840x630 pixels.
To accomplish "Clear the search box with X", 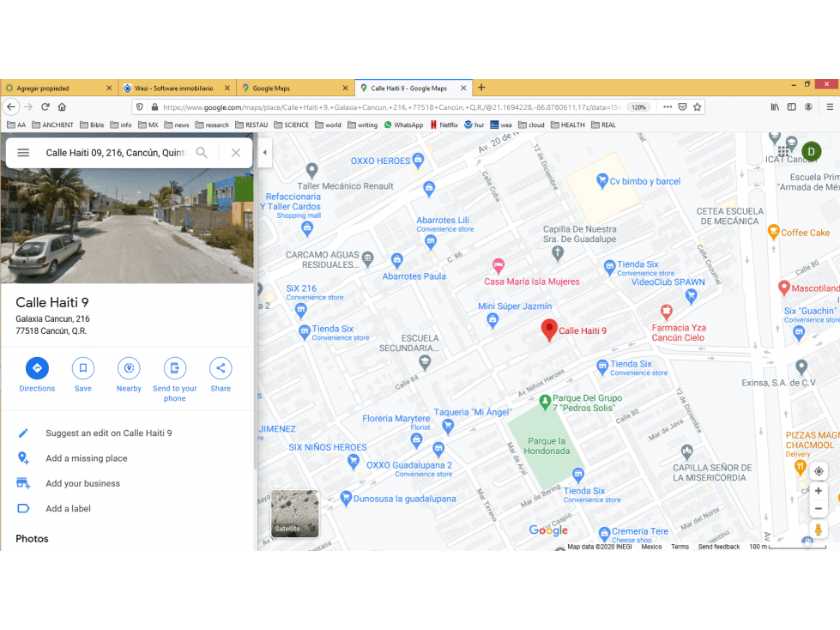I will point(236,153).
